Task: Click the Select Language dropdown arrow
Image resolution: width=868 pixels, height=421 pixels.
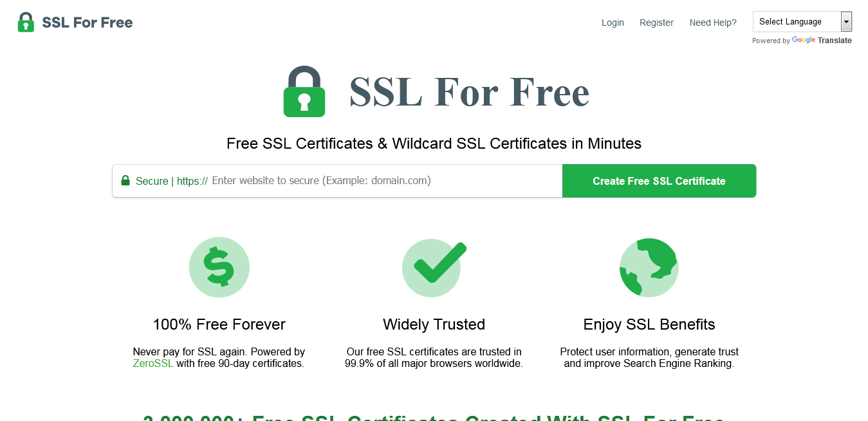Action: [846, 21]
